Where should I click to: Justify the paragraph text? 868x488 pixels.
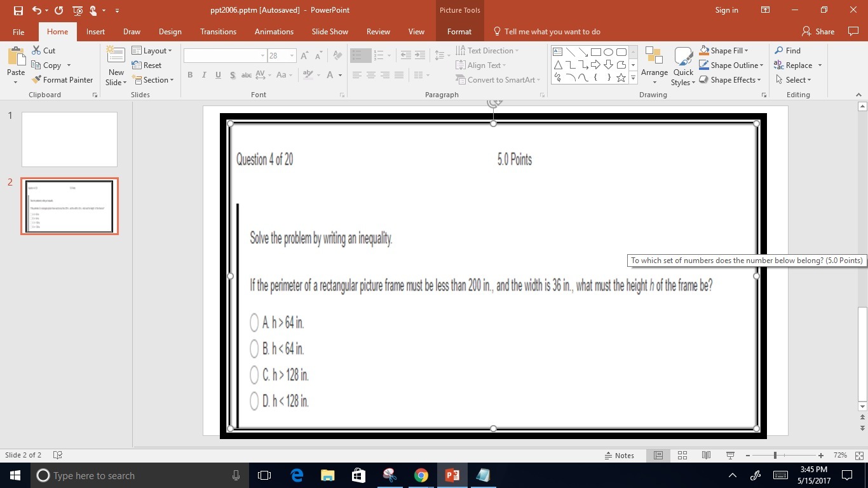(399, 75)
